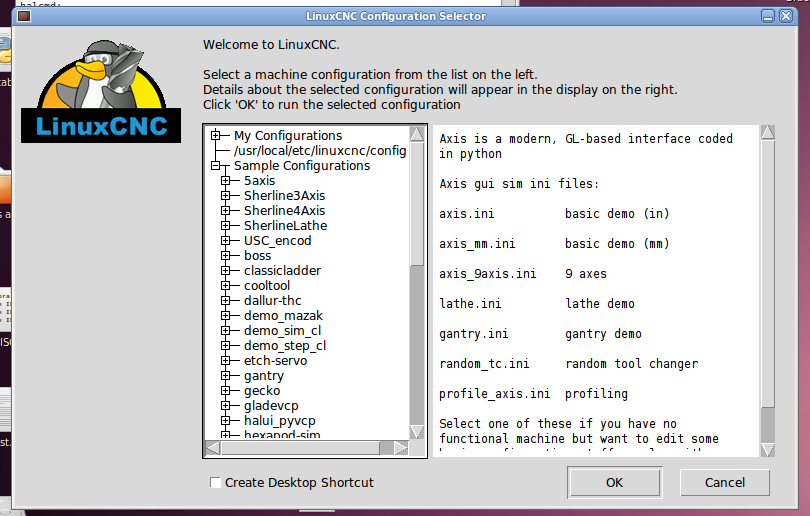Select the gantry tree item
Viewport: 810px width, 516px height.
tap(263, 376)
